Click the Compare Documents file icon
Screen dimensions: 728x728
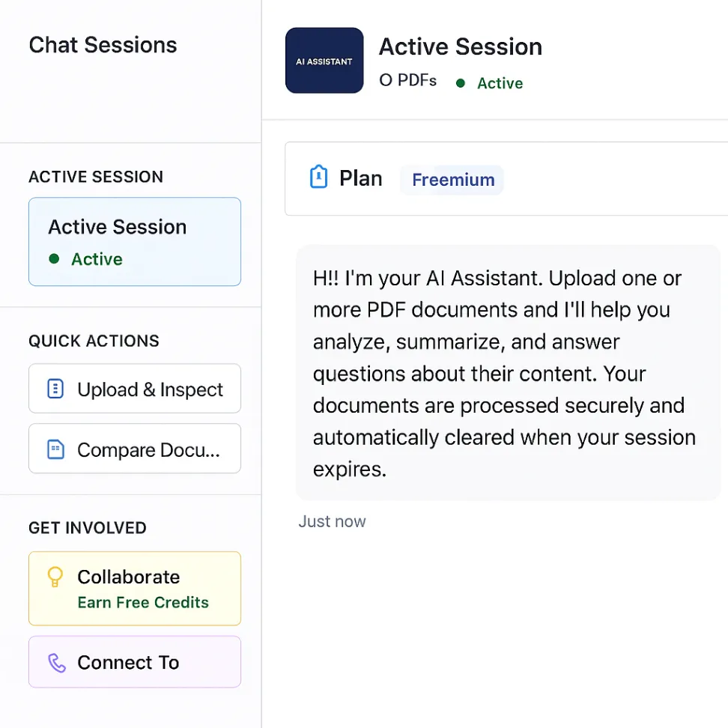tap(55, 449)
